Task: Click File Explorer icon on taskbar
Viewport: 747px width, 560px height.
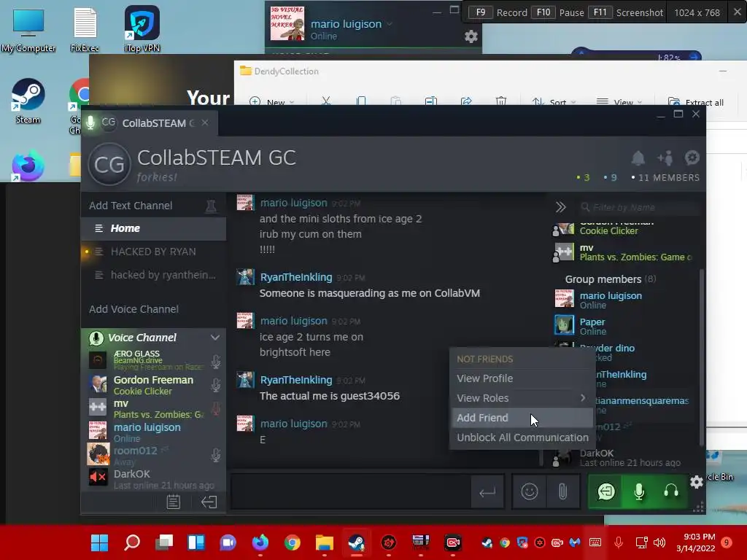Action: click(324, 542)
